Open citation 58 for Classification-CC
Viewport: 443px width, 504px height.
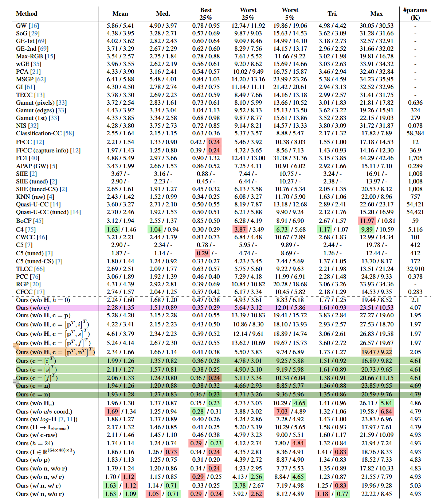point(69,133)
